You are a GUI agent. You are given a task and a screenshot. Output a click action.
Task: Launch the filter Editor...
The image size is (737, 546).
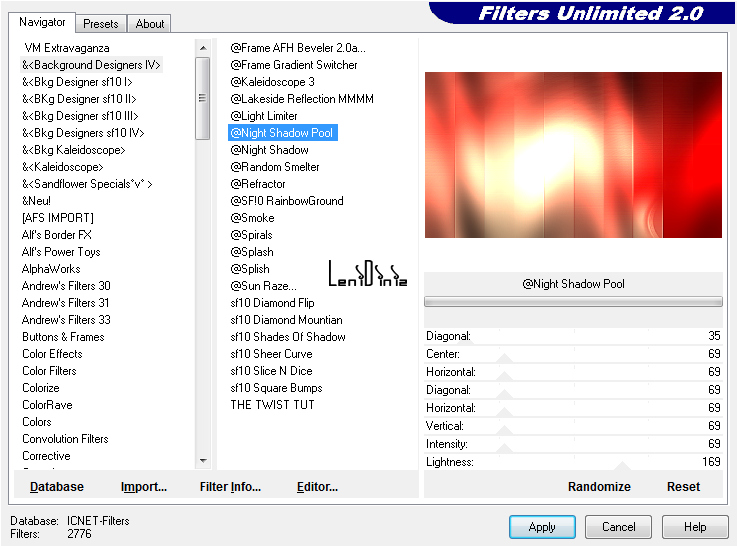coord(317,487)
